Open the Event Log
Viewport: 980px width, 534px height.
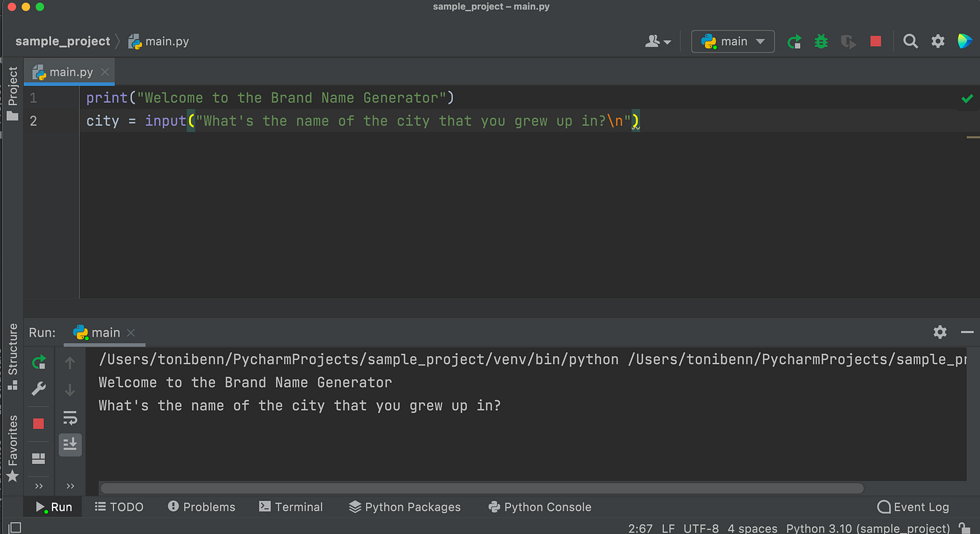pos(913,507)
